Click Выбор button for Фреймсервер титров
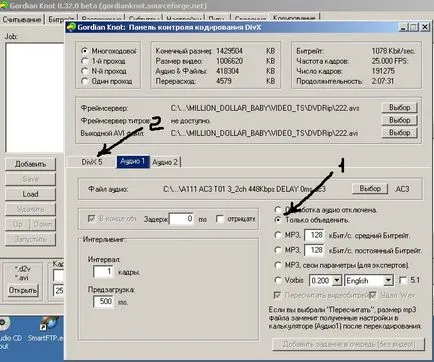Viewport: 434px width, 362px height. [x=399, y=120]
